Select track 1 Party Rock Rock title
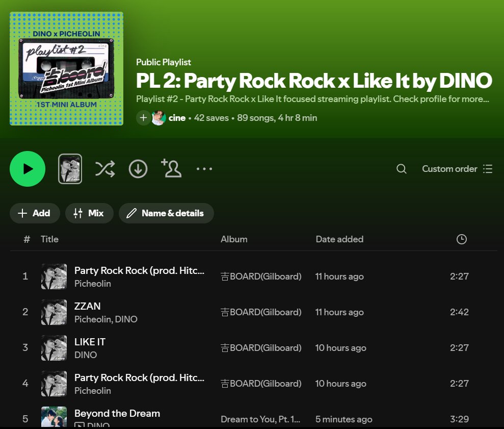504x429 pixels. (x=139, y=270)
